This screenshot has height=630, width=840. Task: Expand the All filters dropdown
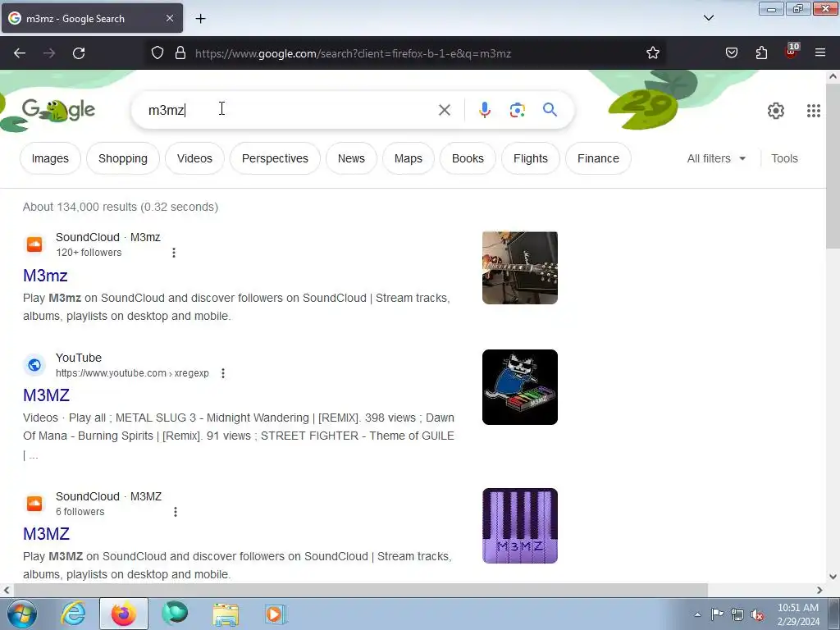coord(716,158)
